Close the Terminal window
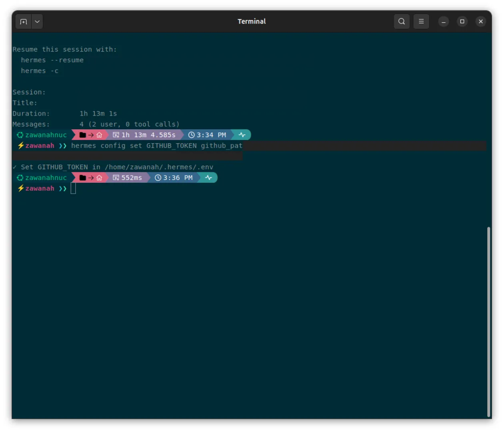This screenshot has height=432, width=504. (481, 22)
